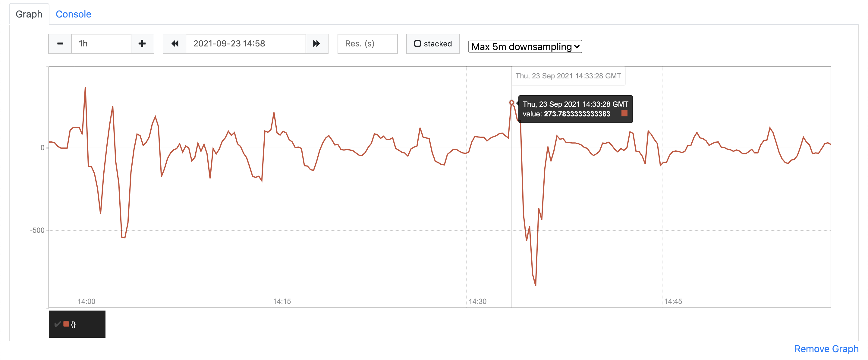
Task: Switch to the Console tab
Action: coord(74,14)
